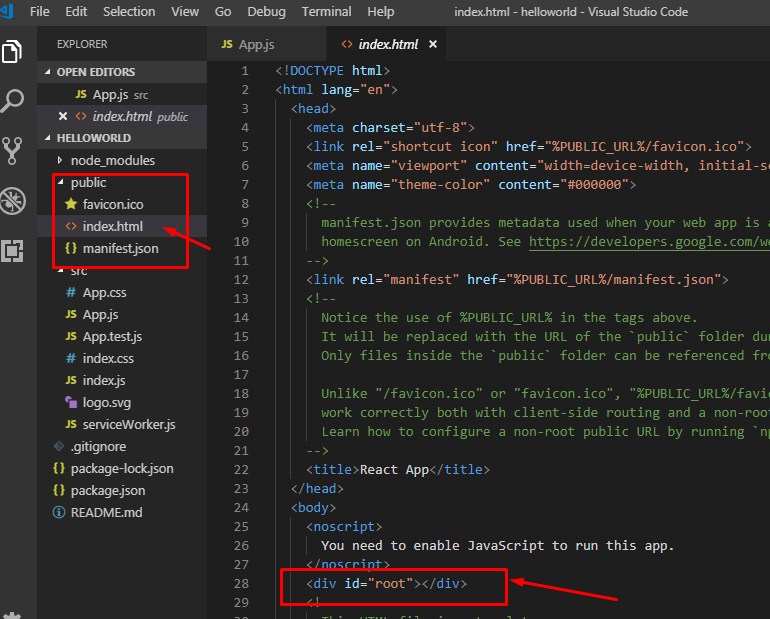Open the Explorer view in activity bar
Viewport: 770px width, 619px height.
click(x=13, y=52)
